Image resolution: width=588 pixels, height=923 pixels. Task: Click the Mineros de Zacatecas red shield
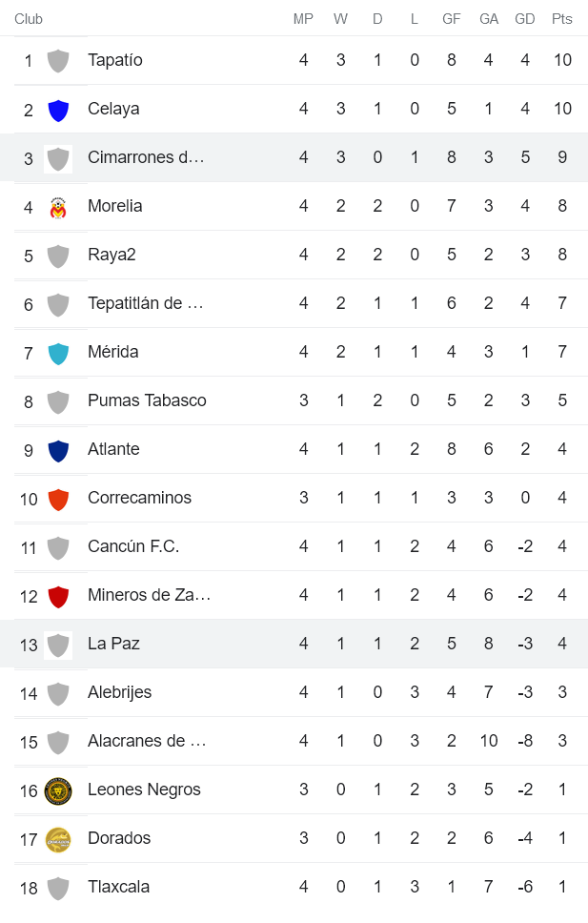click(59, 595)
